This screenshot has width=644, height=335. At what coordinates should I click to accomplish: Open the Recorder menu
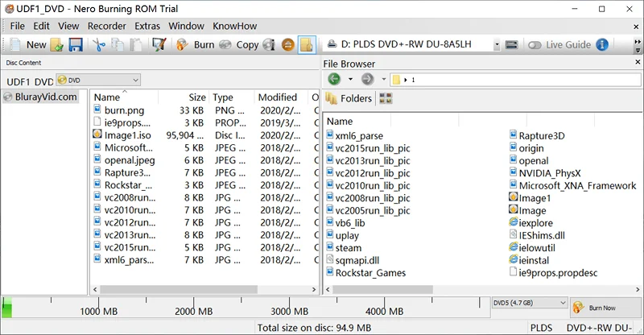pos(107,26)
